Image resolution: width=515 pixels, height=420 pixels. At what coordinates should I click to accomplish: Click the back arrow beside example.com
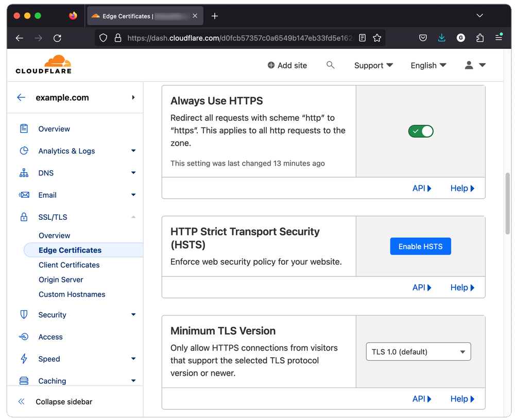point(21,97)
